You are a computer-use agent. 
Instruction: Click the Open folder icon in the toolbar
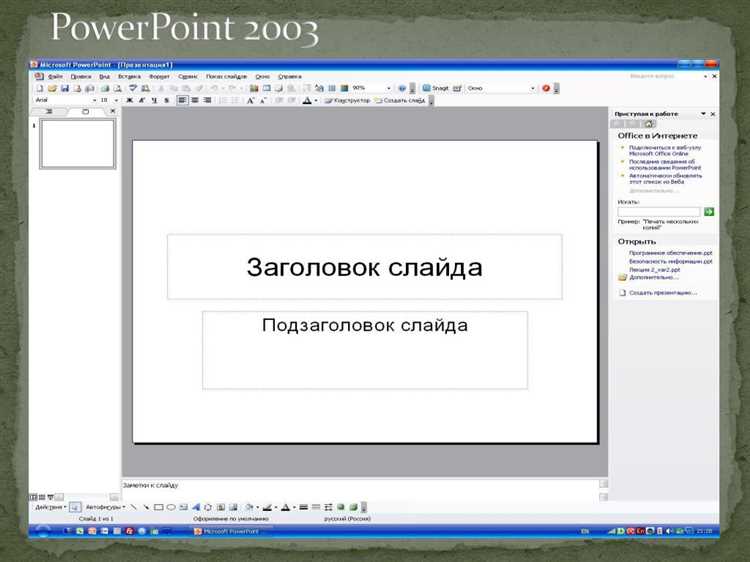pos(52,88)
